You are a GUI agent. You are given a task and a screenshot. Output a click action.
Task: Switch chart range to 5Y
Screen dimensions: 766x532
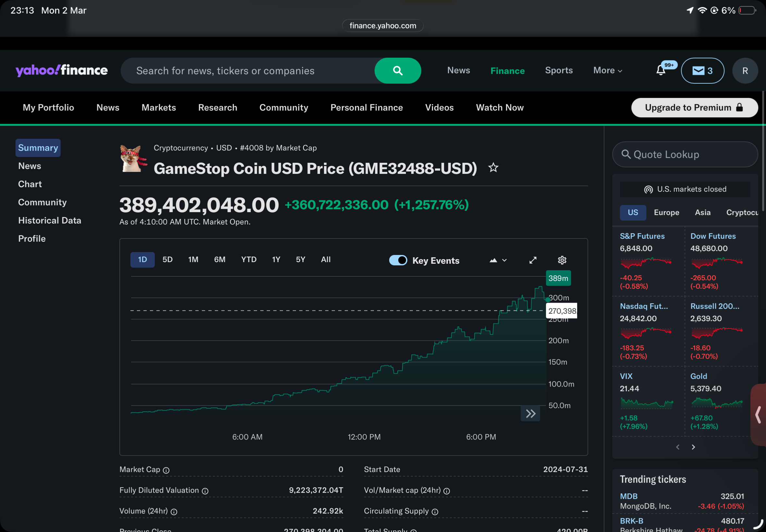[x=300, y=260]
